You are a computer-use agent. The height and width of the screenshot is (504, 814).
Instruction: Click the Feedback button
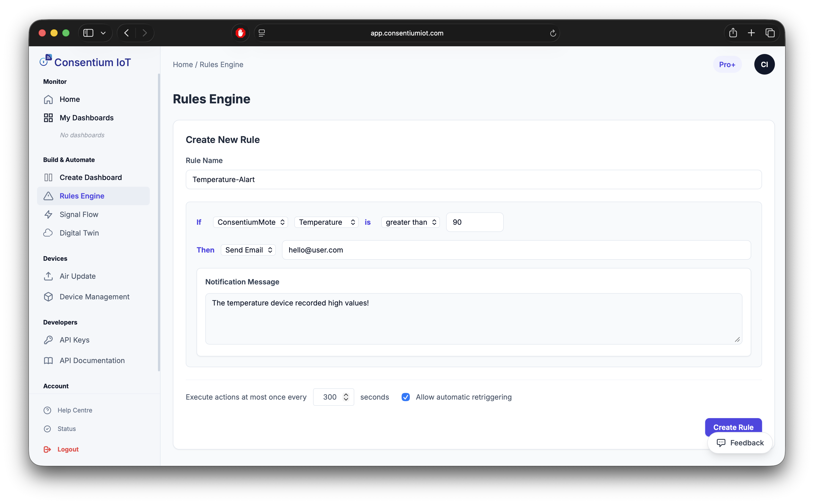[740, 443]
